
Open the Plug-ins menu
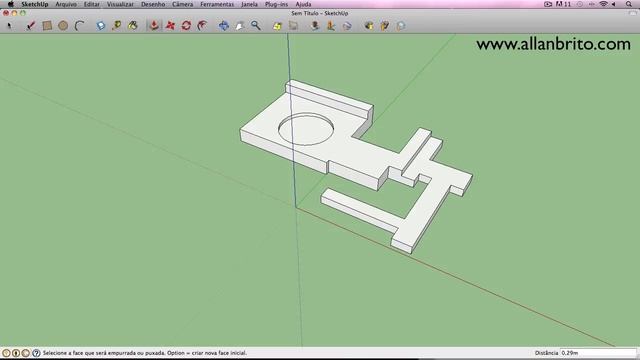[276, 4]
